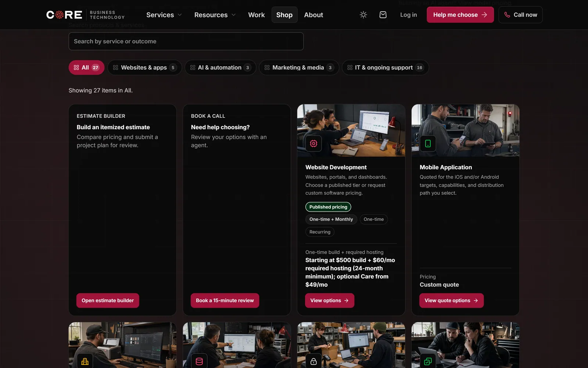Click the CORE Business Technology logo
Viewport: 588px width, 368px height.
[x=86, y=15]
